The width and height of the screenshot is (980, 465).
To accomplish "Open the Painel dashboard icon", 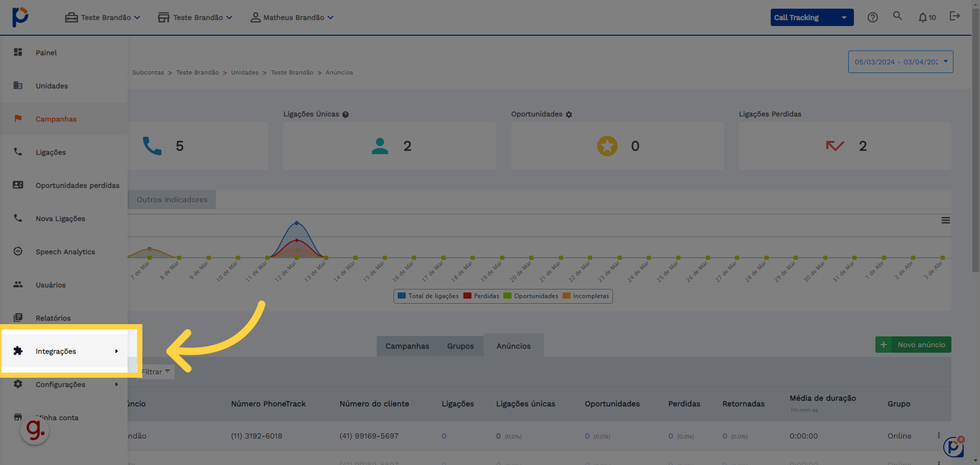I will [18, 52].
